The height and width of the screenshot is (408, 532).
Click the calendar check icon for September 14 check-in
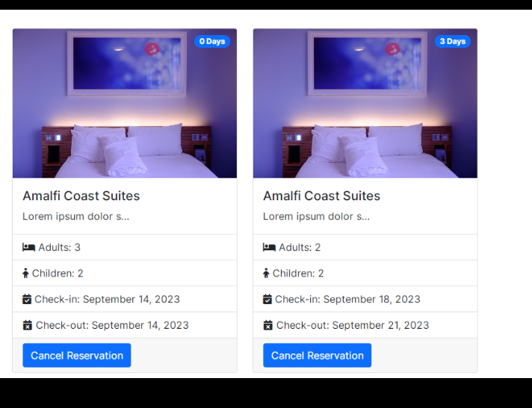click(27, 300)
